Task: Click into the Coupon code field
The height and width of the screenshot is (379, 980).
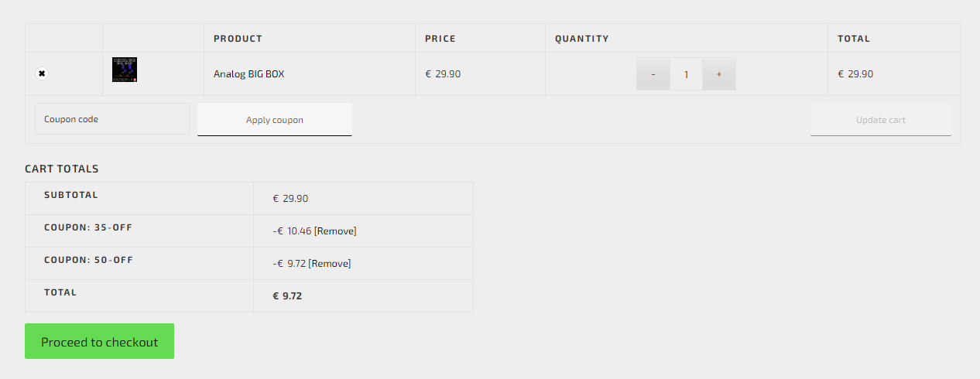Action: (x=112, y=119)
